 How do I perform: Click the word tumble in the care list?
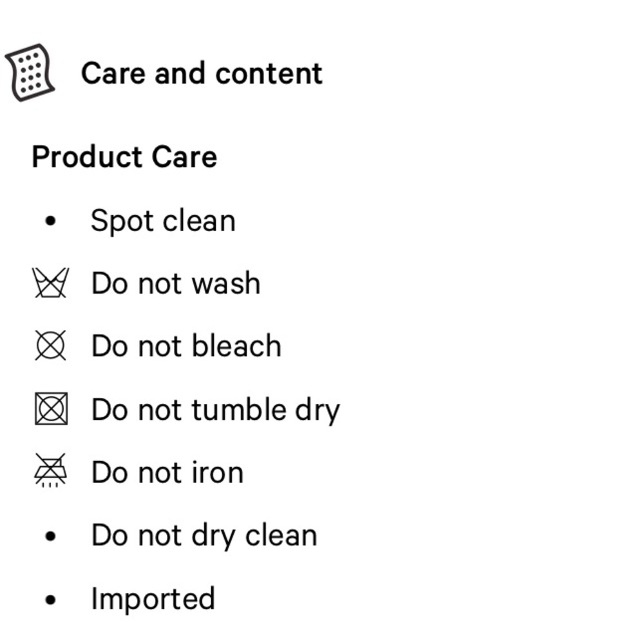[239, 410]
